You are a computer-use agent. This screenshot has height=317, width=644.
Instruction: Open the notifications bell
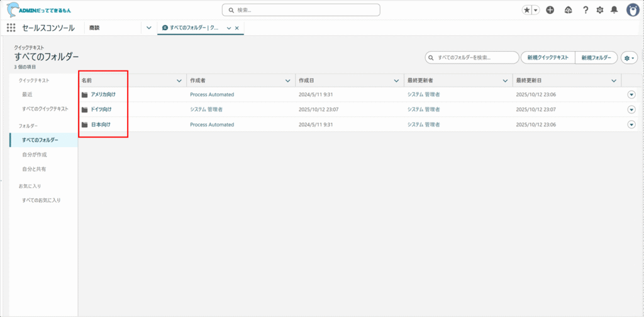615,10
